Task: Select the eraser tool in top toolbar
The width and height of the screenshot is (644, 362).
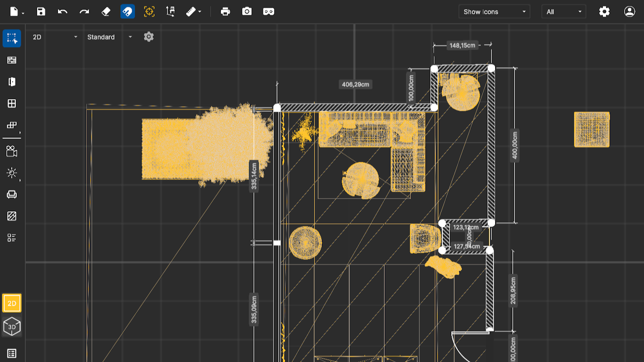Action: [x=106, y=12]
